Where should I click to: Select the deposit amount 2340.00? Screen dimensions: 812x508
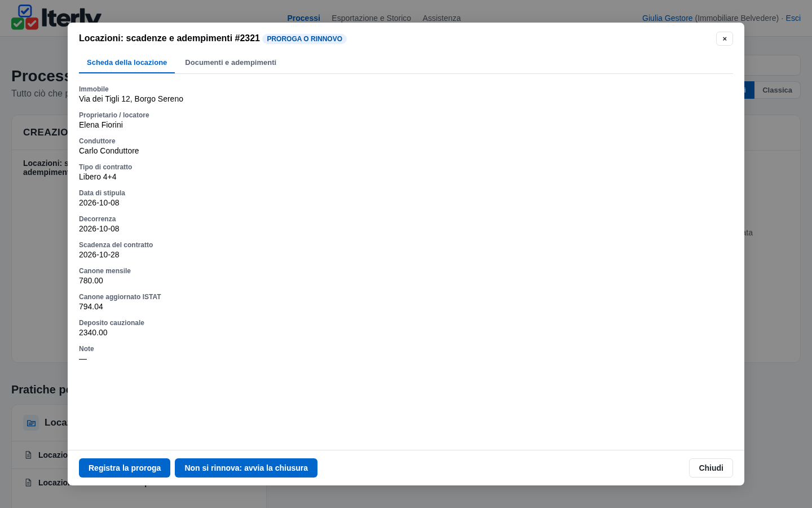point(93,332)
